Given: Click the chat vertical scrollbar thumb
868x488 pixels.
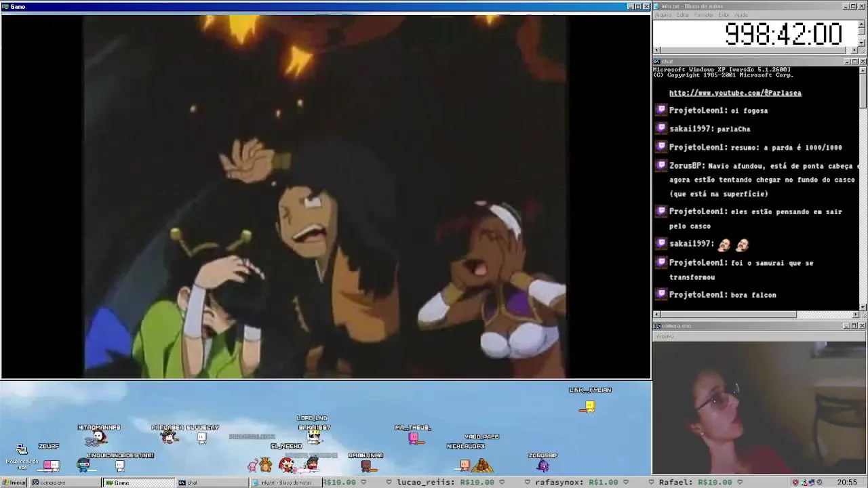Looking at the screenshot, I should coord(863,91).
